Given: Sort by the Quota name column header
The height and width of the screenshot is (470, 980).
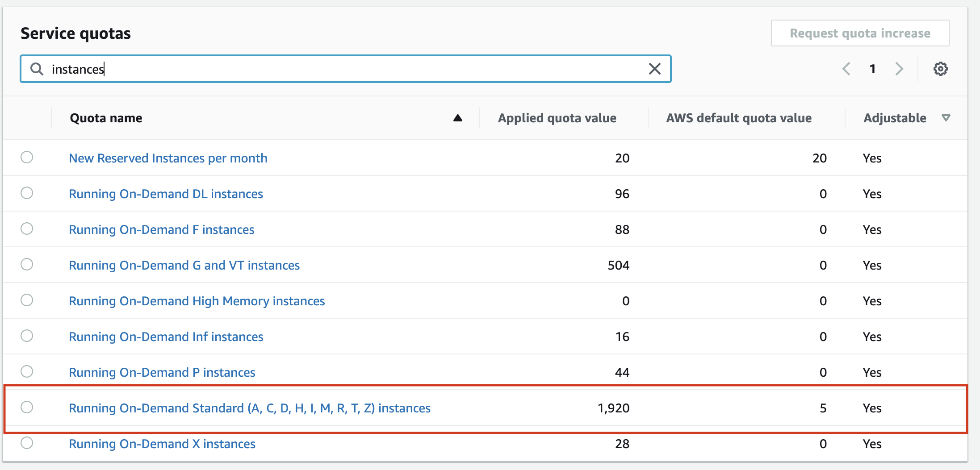Looking at the screenshot, I should (106, 118).
